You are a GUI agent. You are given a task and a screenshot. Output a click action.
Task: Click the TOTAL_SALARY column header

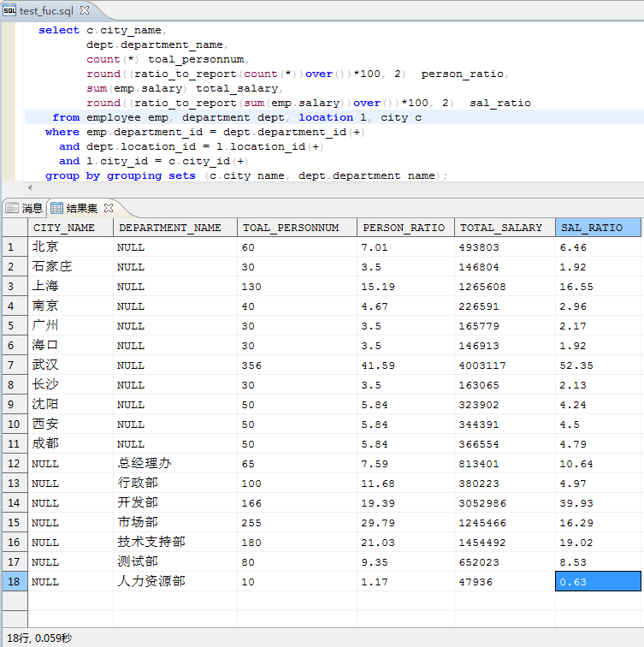tap(501, 228)
